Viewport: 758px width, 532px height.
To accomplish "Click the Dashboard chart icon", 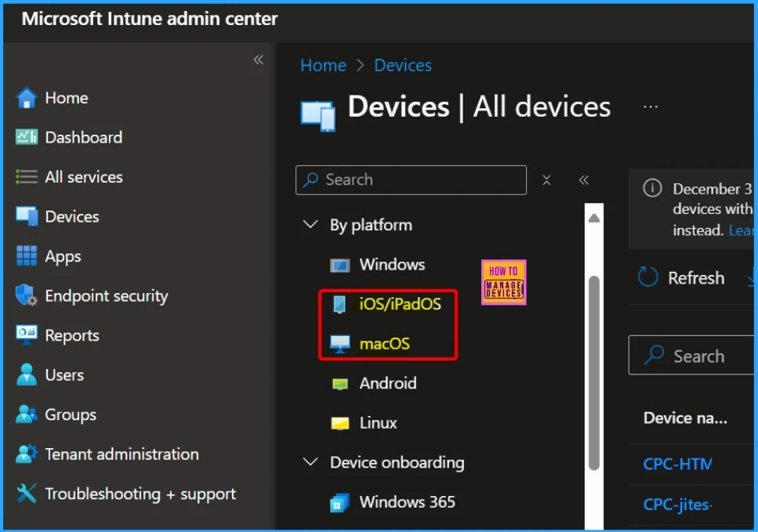I will (x=27, y=137).
